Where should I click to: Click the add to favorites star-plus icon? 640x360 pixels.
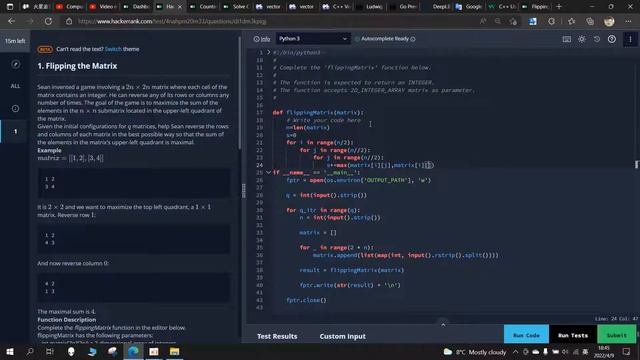pyautogui.click(x=513, y=21)
